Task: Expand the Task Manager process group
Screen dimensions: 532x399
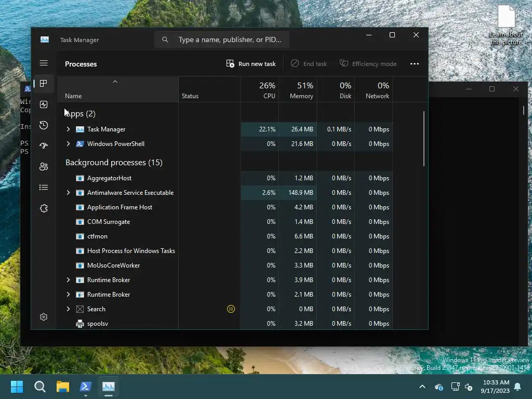Action: point(68,129)
